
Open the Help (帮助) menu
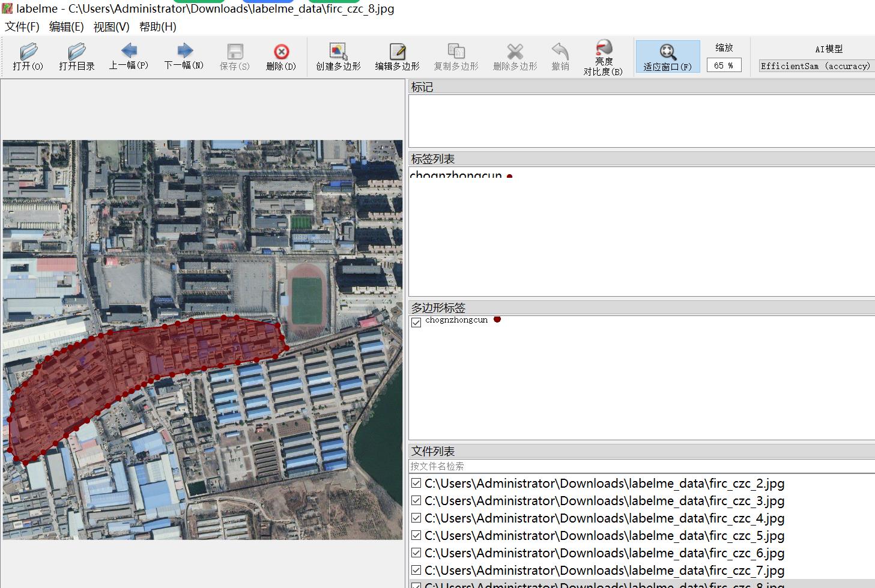(x=157, y=27)
